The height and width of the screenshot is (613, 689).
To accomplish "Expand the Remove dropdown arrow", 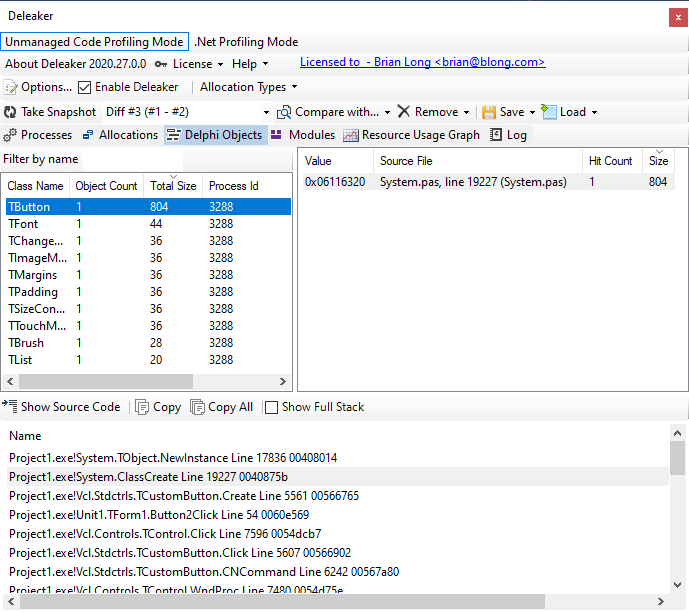I will pyautogui.click(x=466, y=112).
